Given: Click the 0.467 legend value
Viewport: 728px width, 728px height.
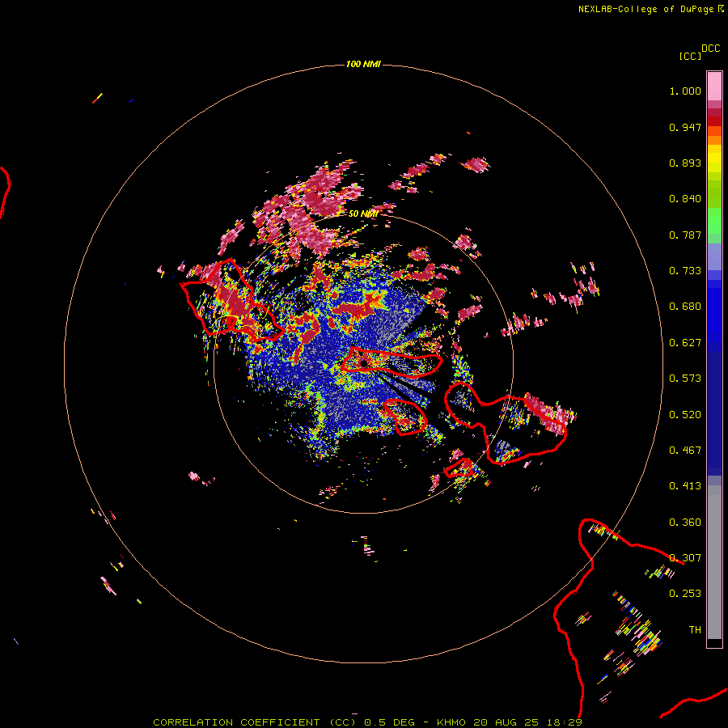Looking at the screenshot, I should (685, 451).
